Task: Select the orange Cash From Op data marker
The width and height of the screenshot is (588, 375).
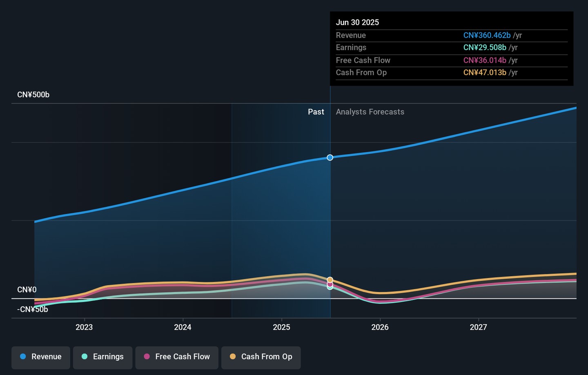Action: 330,280
